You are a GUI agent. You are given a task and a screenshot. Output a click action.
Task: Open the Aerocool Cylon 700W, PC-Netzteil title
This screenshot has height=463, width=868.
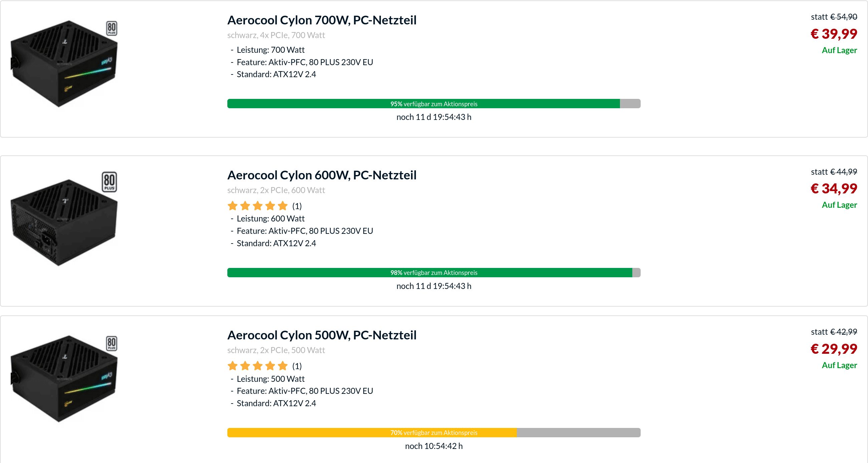tap(322, 20)
